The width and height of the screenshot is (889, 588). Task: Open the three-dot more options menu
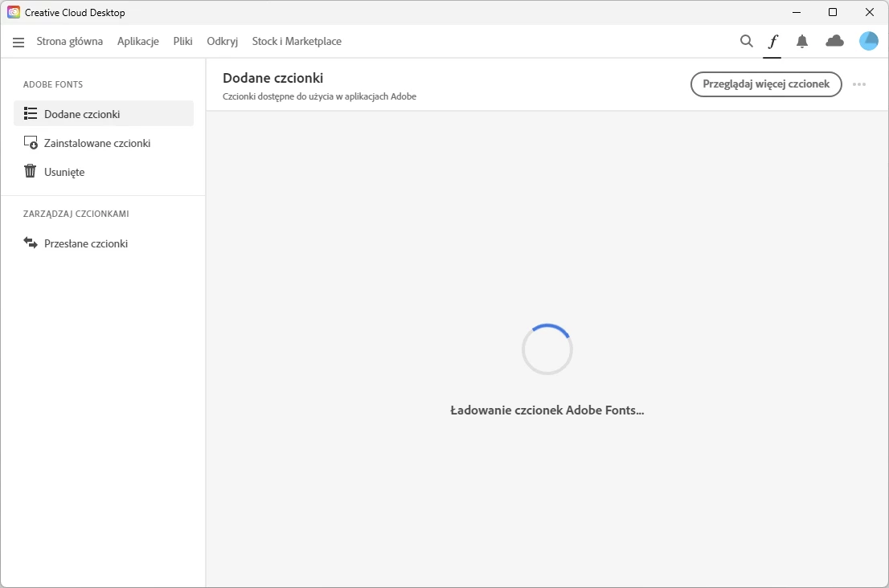click(859, 84)
